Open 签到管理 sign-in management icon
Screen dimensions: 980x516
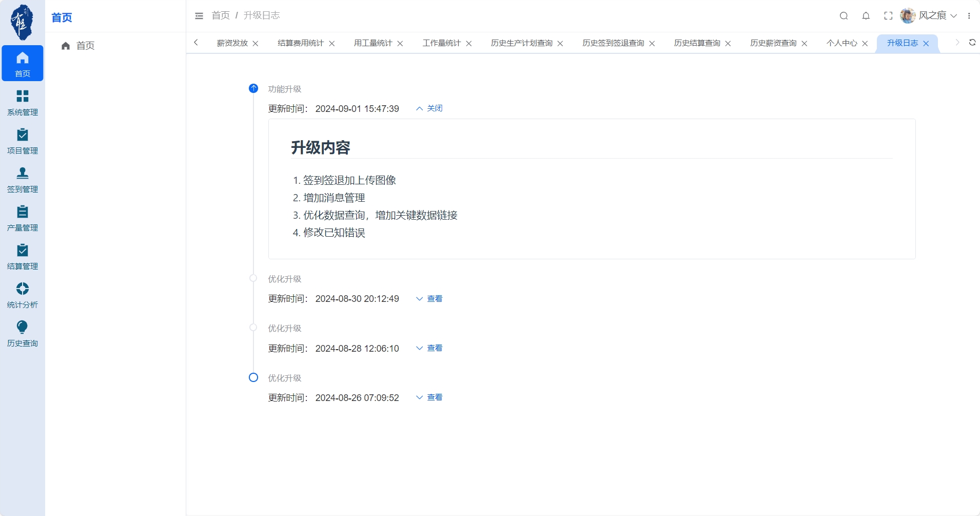tap(23, 180)
